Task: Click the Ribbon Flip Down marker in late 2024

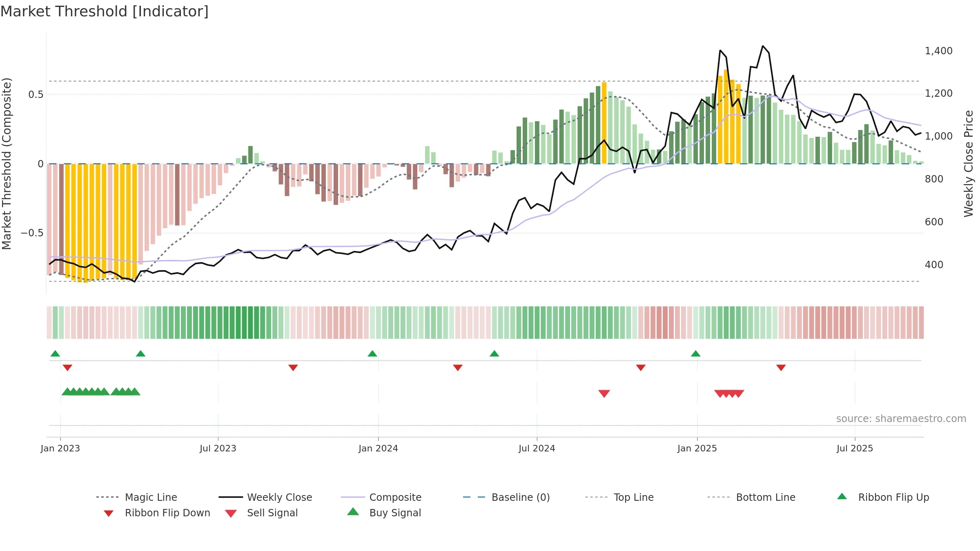Action: [641, 368]
